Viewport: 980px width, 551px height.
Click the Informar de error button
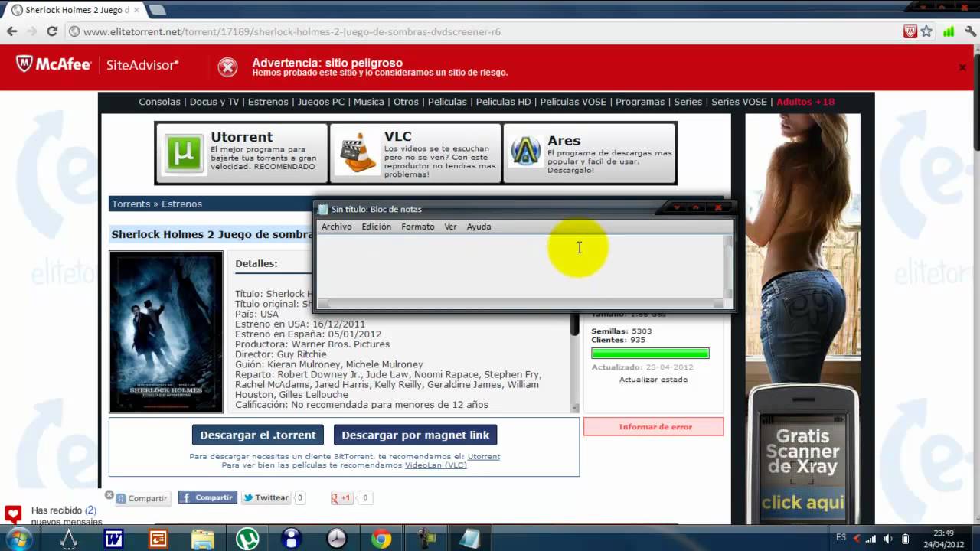[x=654, y=427]
